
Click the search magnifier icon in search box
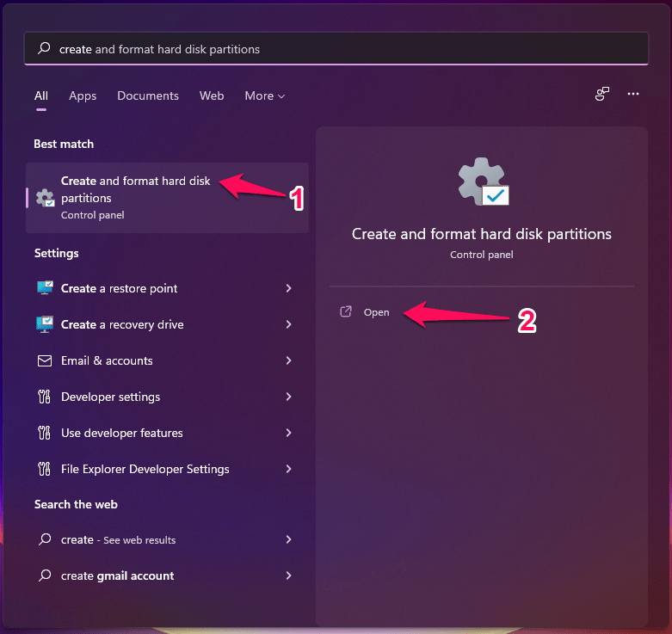tap(44, 50)
